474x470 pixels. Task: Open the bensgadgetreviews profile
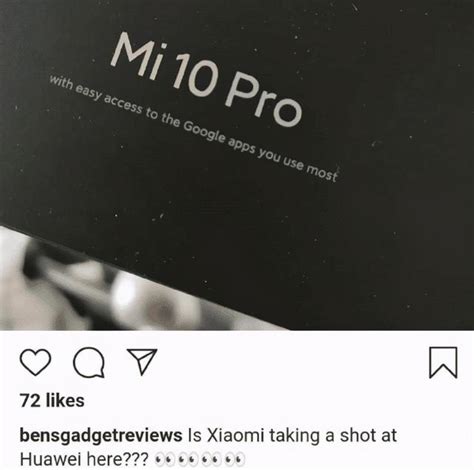[101, 436]
